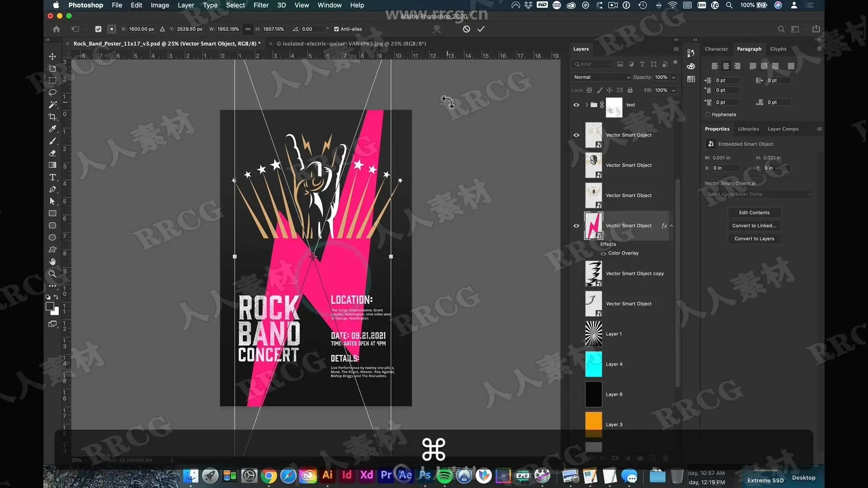
Task: Open the Filter menu
Action: 261,5
